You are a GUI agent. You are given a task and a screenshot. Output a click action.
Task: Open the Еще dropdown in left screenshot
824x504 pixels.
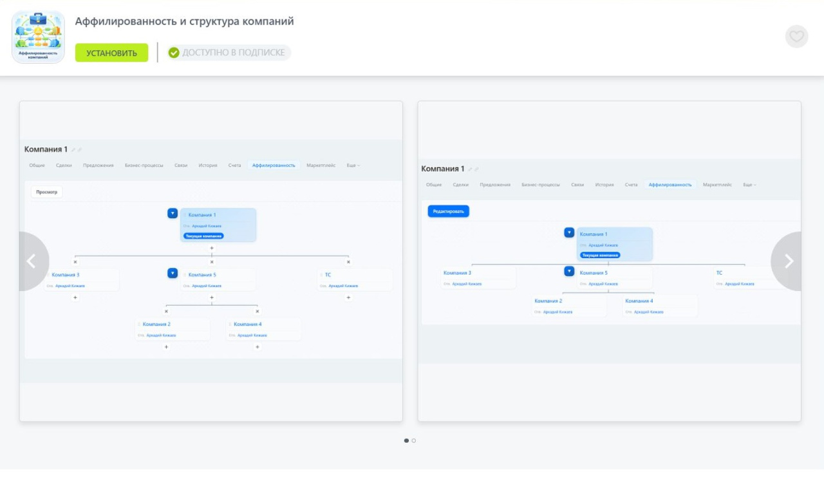pos(353,165)
